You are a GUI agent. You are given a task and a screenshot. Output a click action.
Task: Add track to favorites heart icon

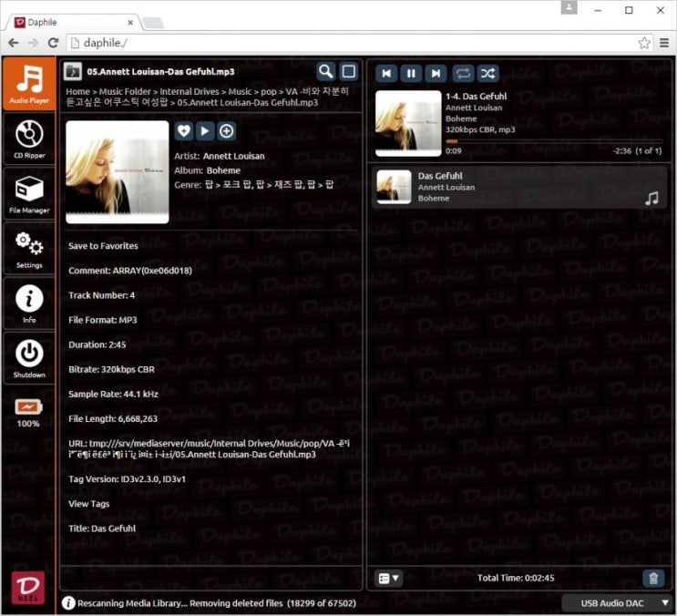[184, 131]
